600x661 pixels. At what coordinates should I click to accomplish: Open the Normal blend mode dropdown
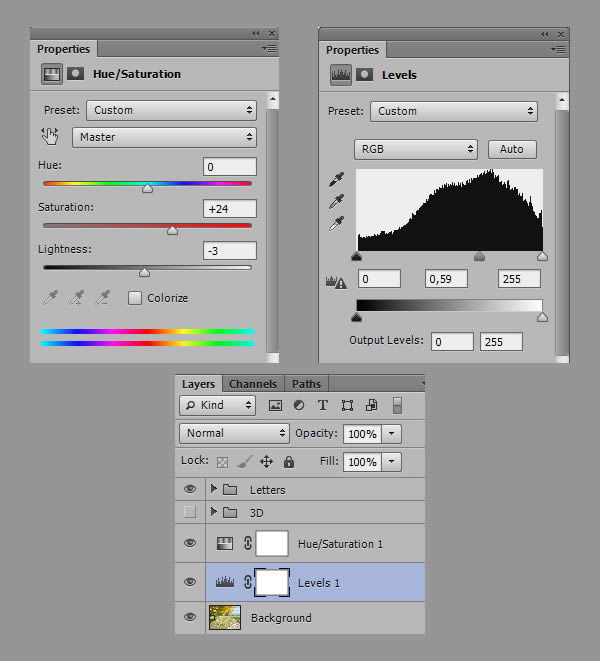(234, 433)
